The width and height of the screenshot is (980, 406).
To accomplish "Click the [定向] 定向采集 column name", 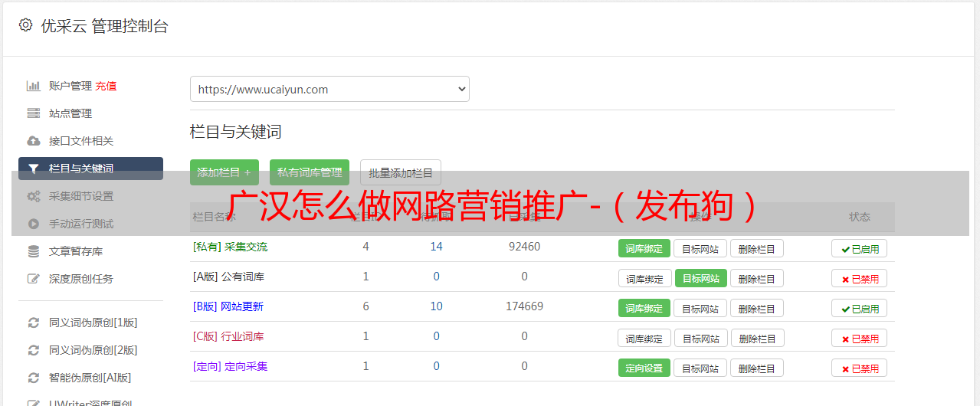I will click(x=230, y=366).
